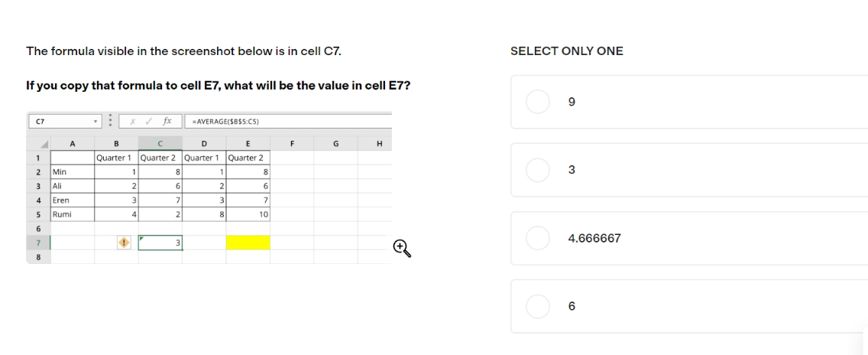
Task: Click the fx insert function icon
Action: (x=167, y=121)
